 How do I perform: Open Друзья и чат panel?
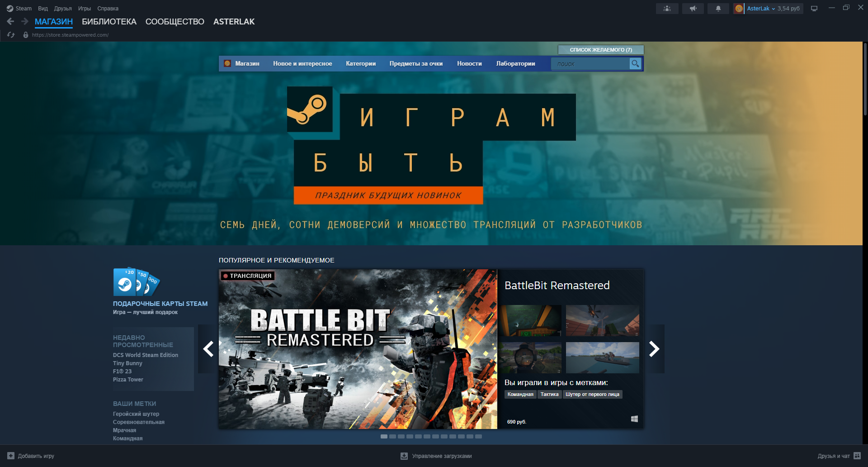point(839,456)
